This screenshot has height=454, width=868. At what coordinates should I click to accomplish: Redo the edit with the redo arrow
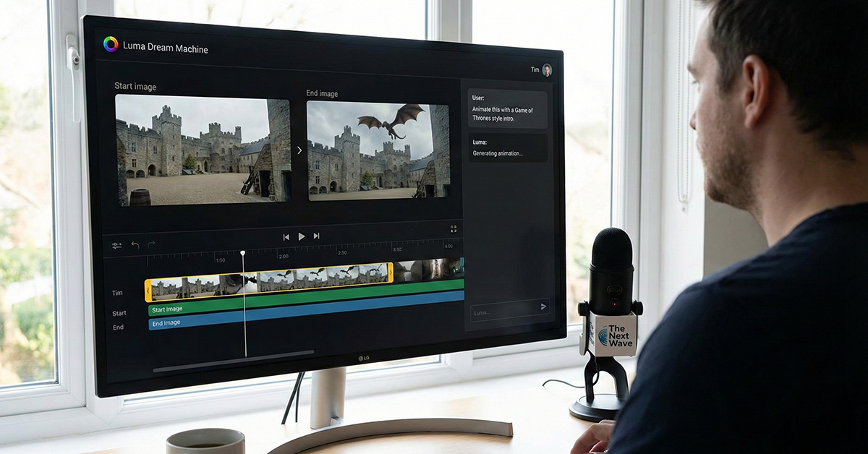click(x=151, y=245)
